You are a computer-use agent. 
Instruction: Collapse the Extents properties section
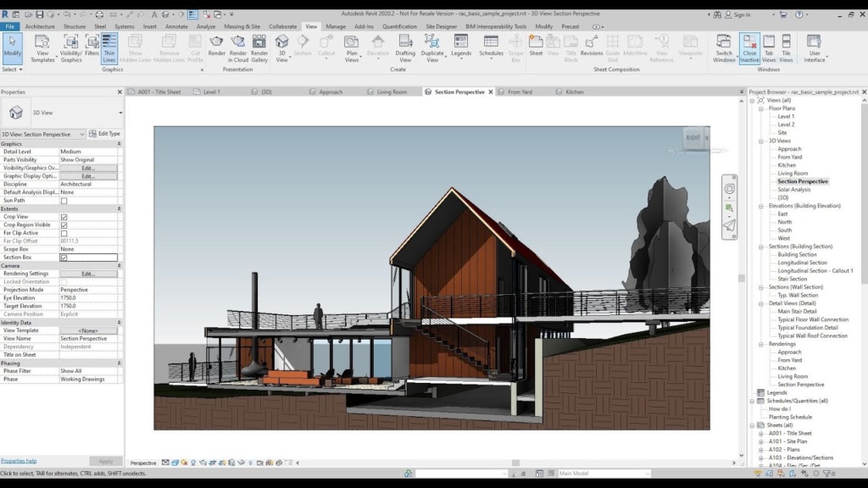coord(119,208)
